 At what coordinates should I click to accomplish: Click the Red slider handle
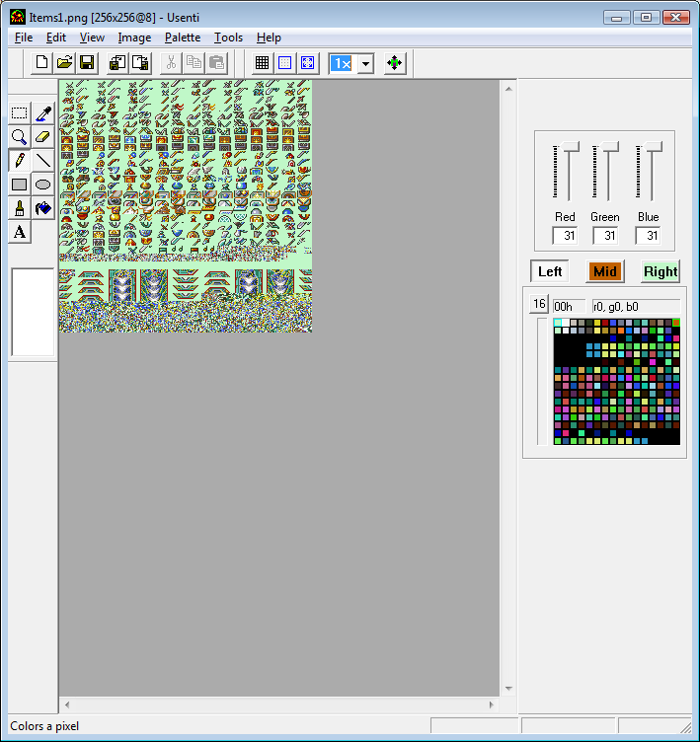click(x=569, y=147)
